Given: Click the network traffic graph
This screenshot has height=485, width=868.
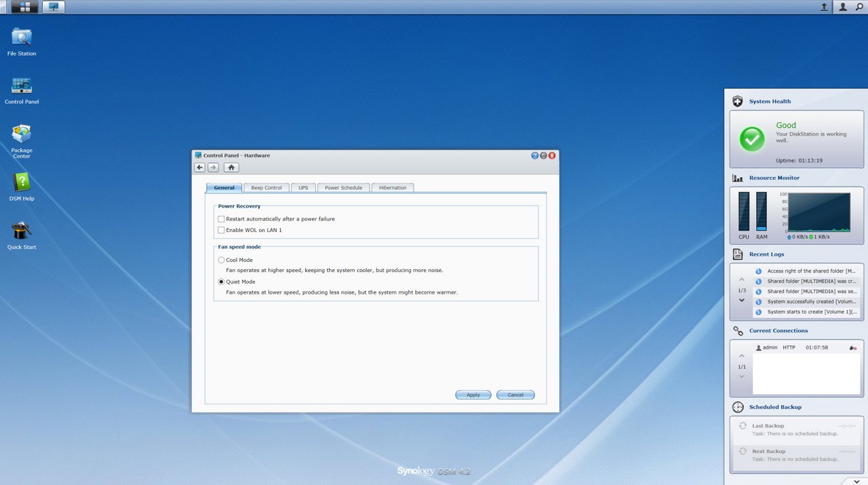Looking at the screenshot, I should pyautogui.click(x=818, y=212).
